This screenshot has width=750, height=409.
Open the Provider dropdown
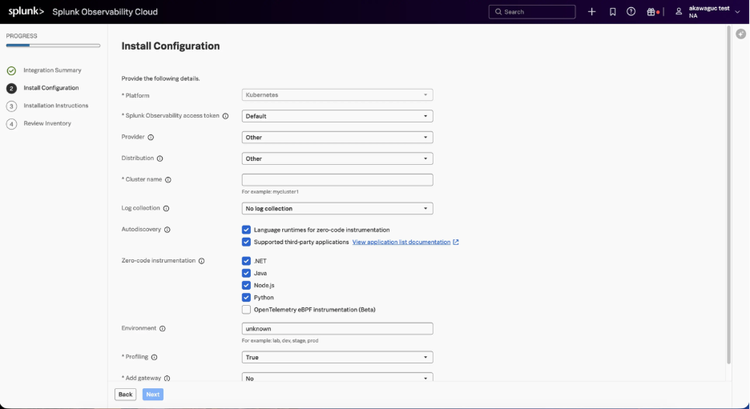[x=337, y=137]
